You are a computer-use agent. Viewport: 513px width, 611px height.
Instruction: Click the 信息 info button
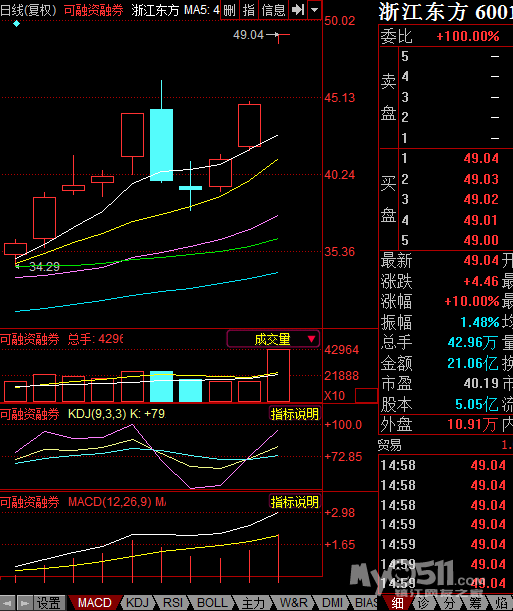[x=273, y=10]
